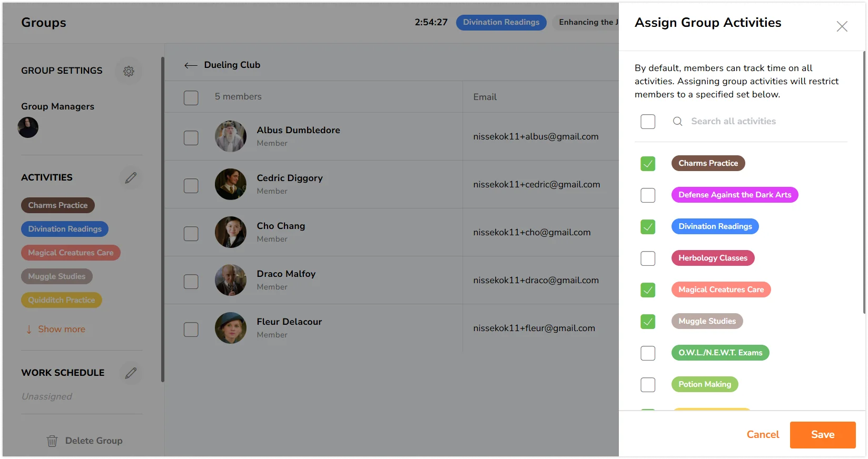Viewport: 868px width, 459px height.
Task: Click Fleur Delacour's name
Action: coord(289,322)
